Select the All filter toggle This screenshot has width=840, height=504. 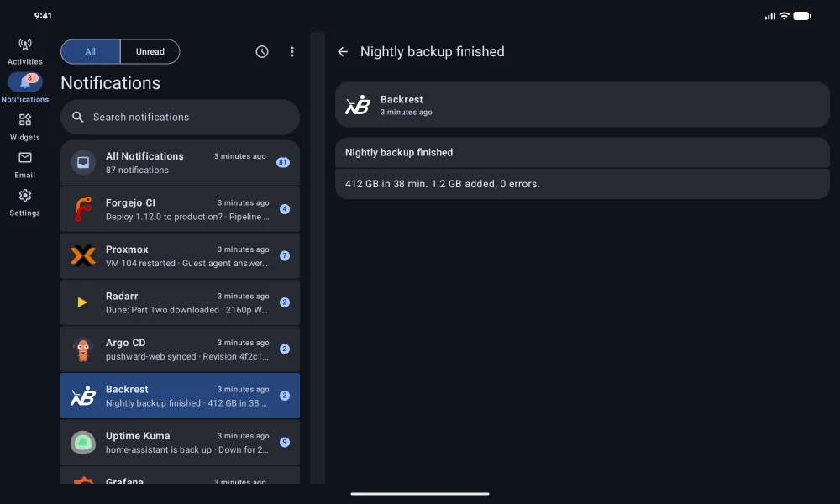point(91,51)
